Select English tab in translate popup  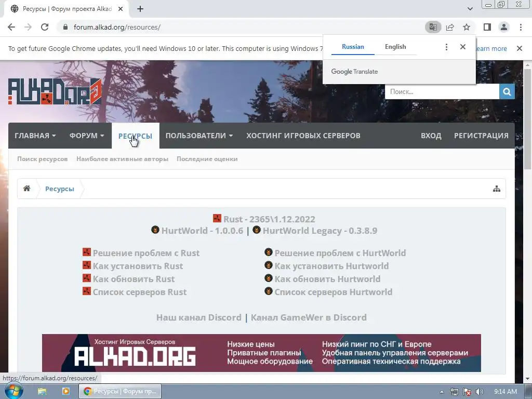(395, 47)
